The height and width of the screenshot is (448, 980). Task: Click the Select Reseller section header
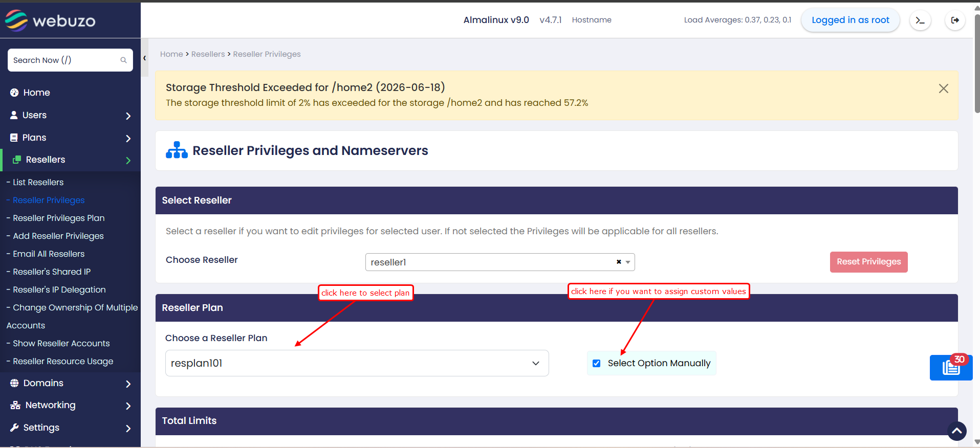(556, 200)
